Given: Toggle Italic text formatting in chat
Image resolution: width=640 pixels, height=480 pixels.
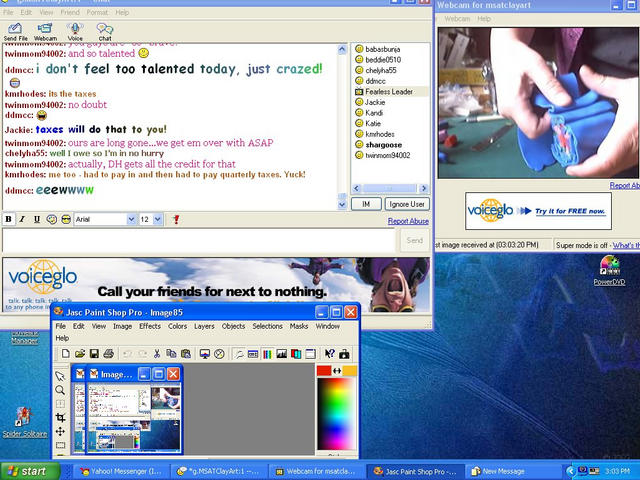Looking at the screenshot, I should (22, 219).
